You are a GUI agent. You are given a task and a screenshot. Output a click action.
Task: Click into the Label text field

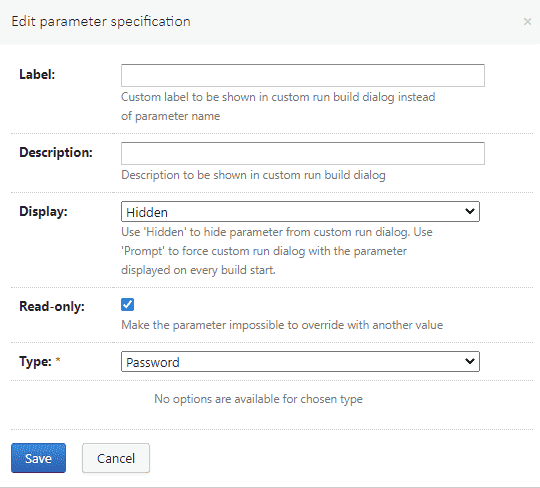(x=303, y=75)
